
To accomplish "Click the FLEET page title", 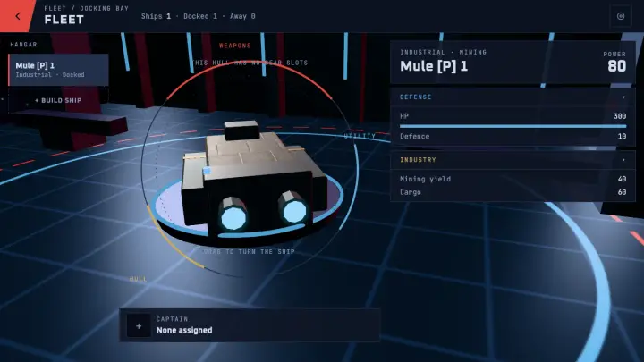I will point(64,20).
